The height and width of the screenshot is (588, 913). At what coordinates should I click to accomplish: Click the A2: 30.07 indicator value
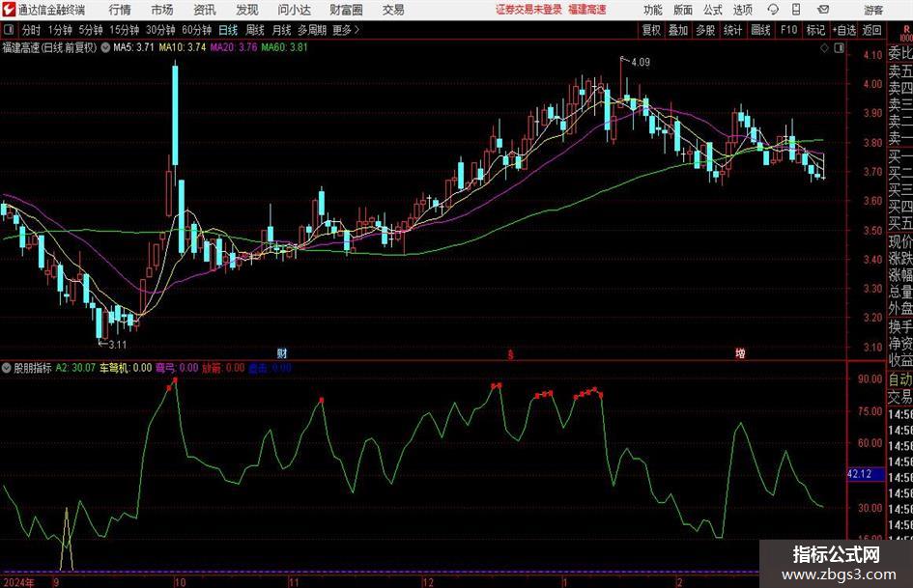tap(75, 368)
